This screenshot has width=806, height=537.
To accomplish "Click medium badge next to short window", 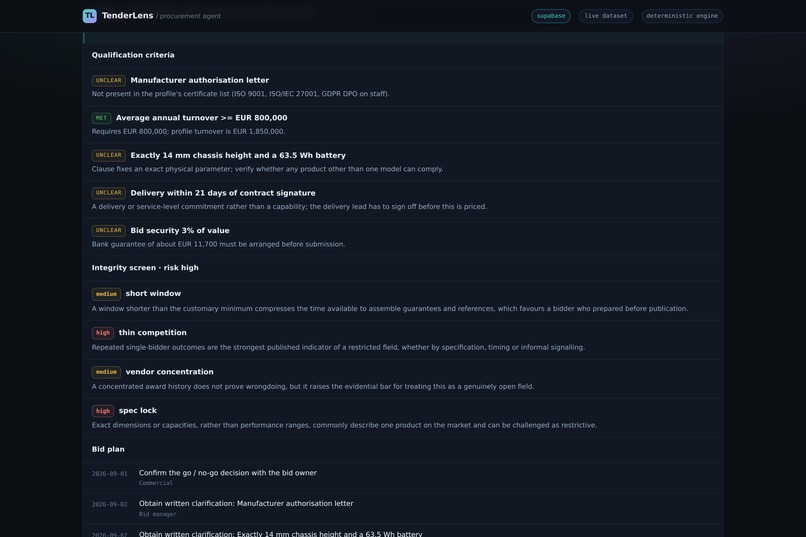I will (106, 294).
